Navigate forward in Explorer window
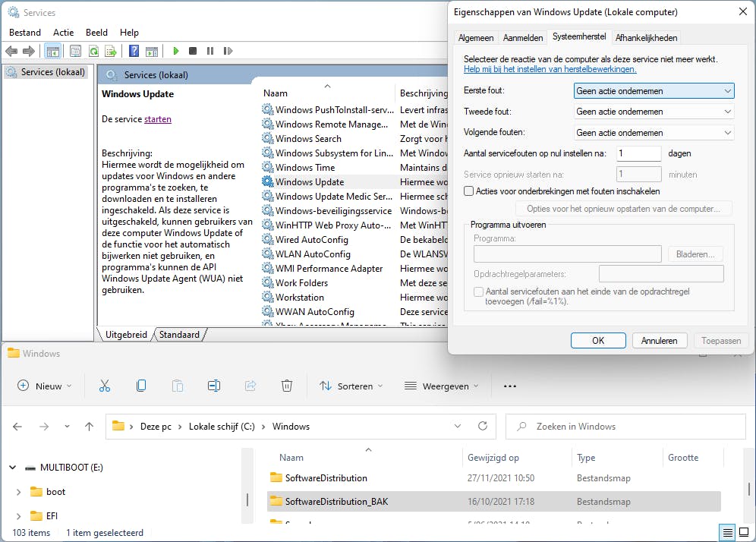The image size is (756, 542). (44, 427)
